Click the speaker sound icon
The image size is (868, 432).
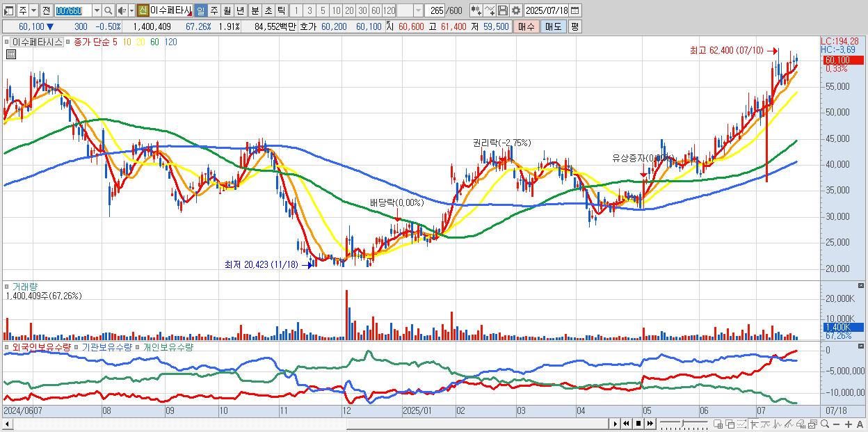[122, 10]
